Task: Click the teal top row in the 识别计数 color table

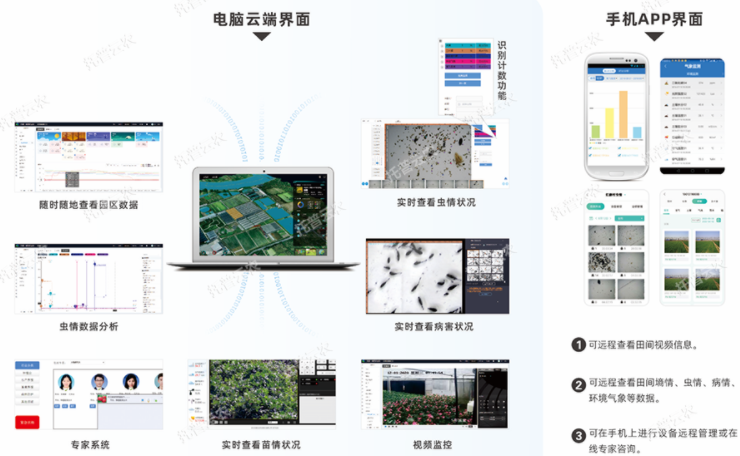Action: pyautogui.click(x=468, y=46)
